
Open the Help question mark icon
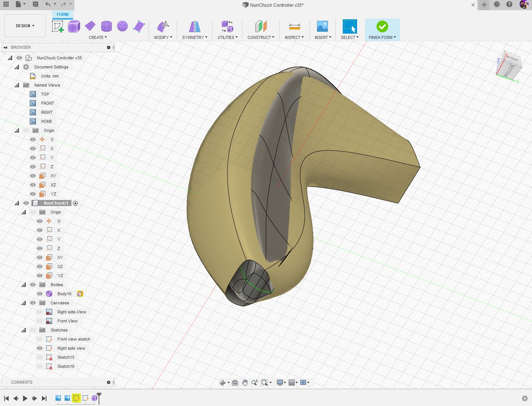pyautogui.click(x=509, y=5)
